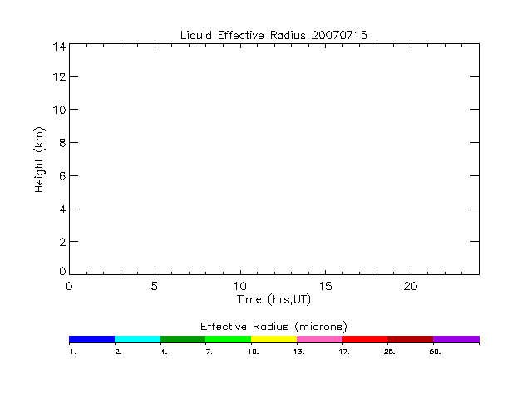Click the 50. label under the colorbar
The image size is (532, 399).
pos(436,352)
